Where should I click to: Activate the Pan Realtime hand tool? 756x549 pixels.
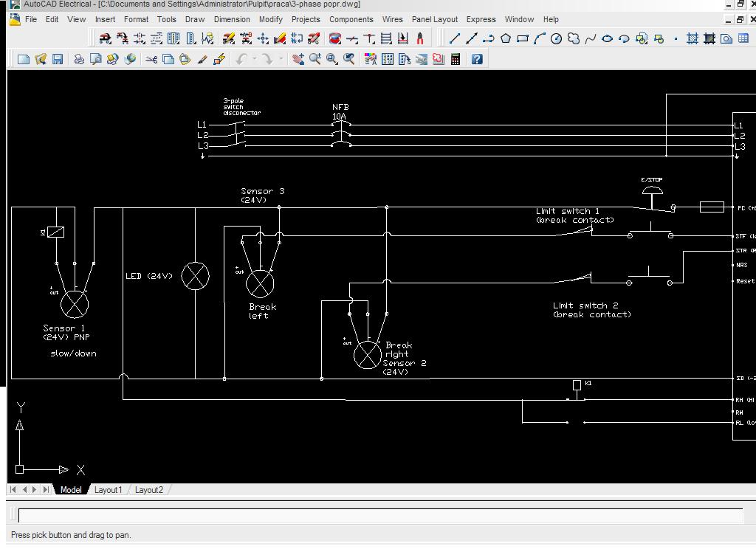(298, 59)
